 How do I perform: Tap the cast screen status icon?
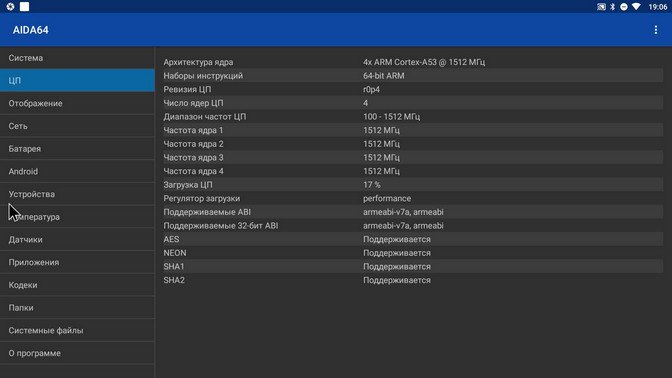pyautogui.click(x=601, y=6)
